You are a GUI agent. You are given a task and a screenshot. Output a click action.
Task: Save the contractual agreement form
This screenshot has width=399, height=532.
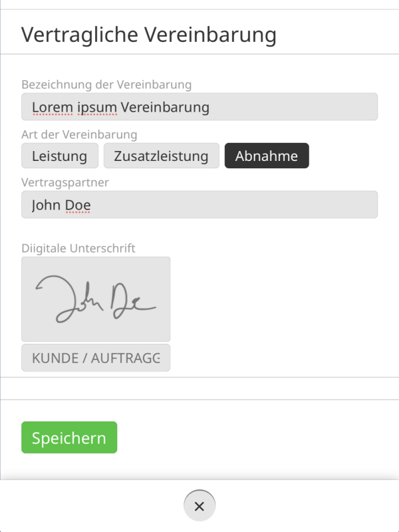pyautogui.click(x=68, y=438)
